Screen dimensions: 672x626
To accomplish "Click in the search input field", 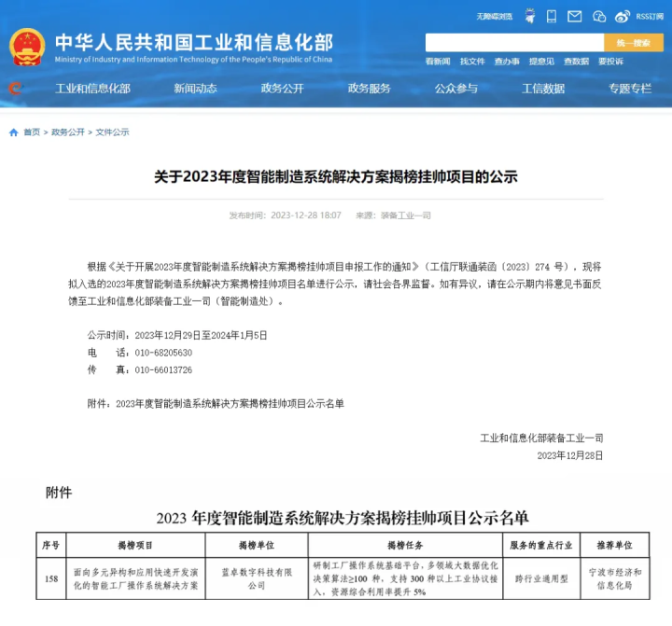I will click(514, 42).
